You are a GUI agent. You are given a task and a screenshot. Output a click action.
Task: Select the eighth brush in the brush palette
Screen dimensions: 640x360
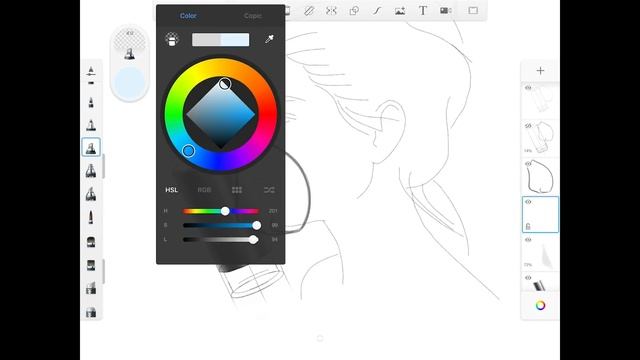[x=91, y=265]
